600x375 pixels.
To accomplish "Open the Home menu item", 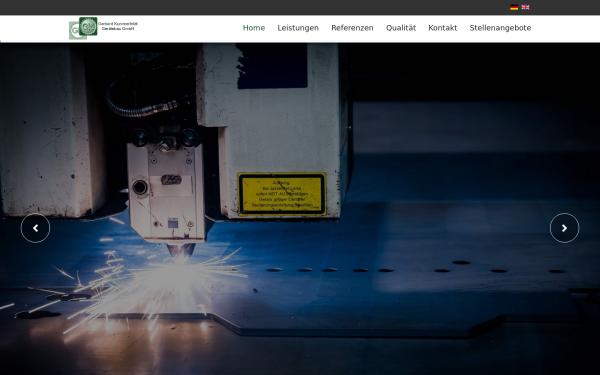I will point(254,28).
